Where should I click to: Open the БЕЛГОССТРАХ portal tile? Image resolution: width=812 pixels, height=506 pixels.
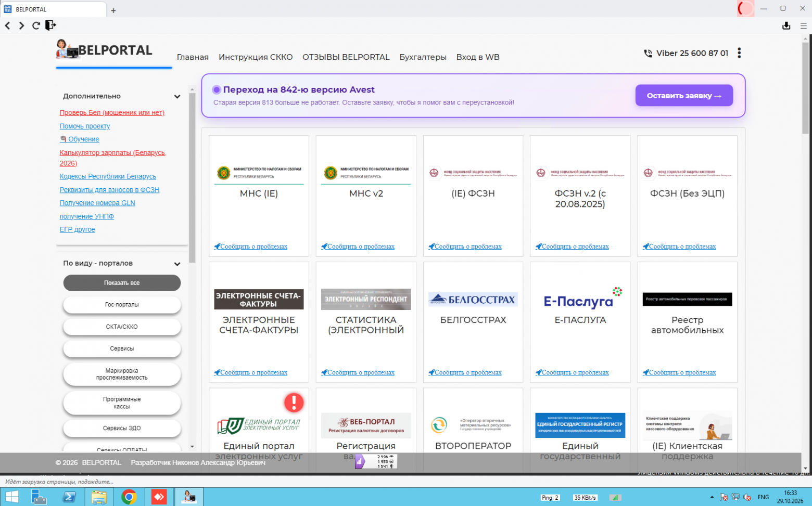click(473, 322)
